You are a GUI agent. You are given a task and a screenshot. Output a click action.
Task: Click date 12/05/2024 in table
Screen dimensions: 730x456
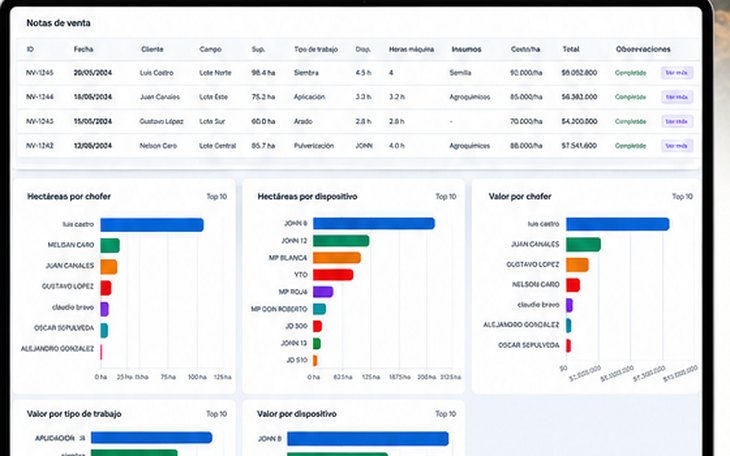point(93,145)
